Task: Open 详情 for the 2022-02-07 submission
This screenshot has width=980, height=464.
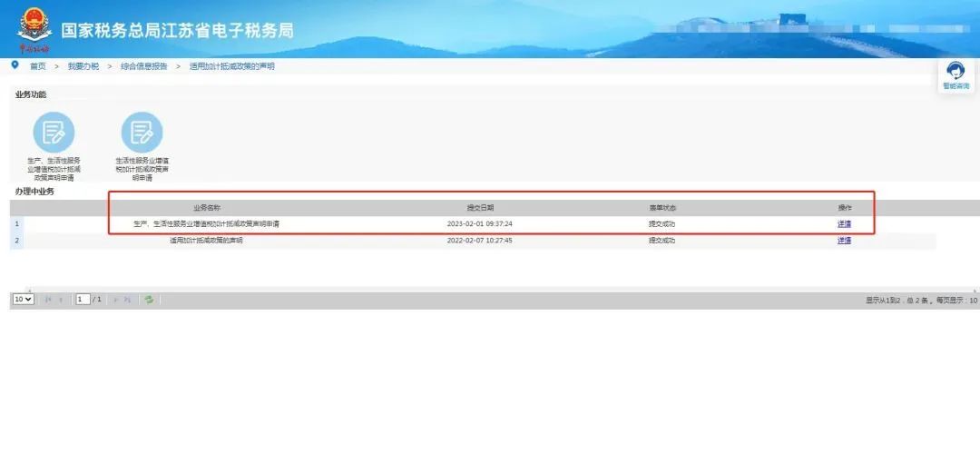Action: click(x=845, y=240)
